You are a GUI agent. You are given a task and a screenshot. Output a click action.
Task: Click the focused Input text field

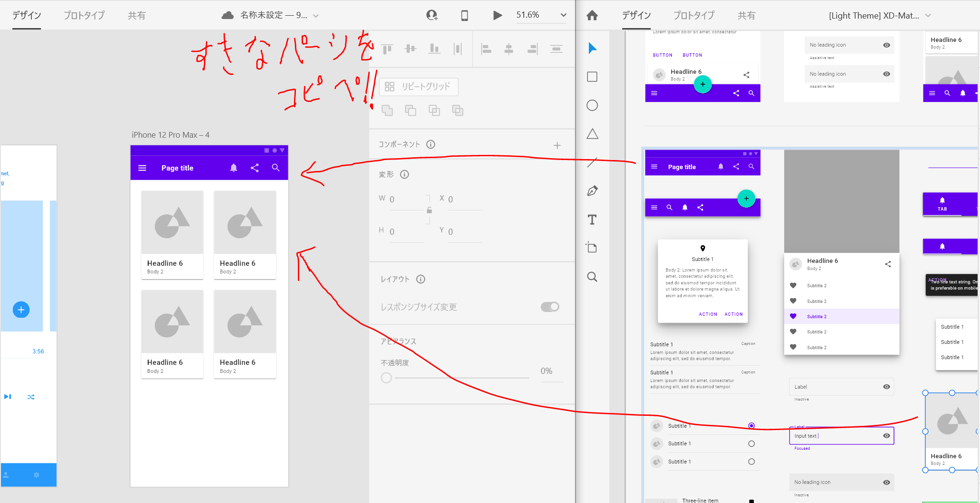pos(841,436)
